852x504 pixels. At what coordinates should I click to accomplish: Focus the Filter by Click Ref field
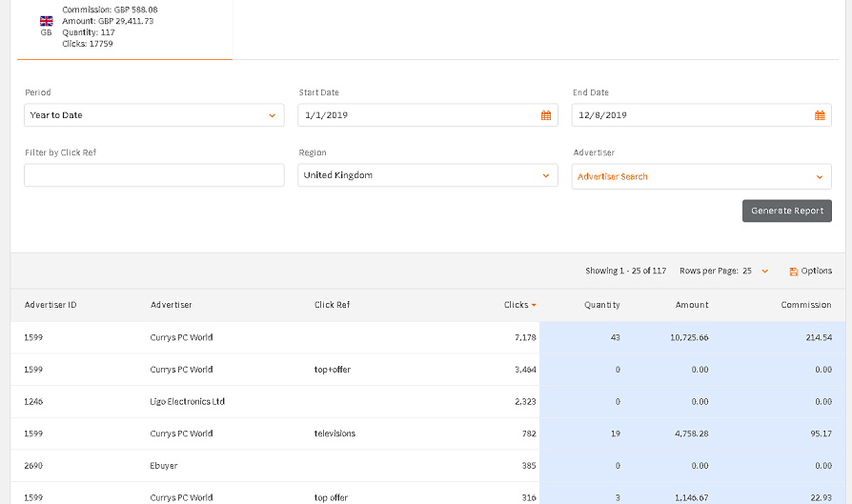153,175
